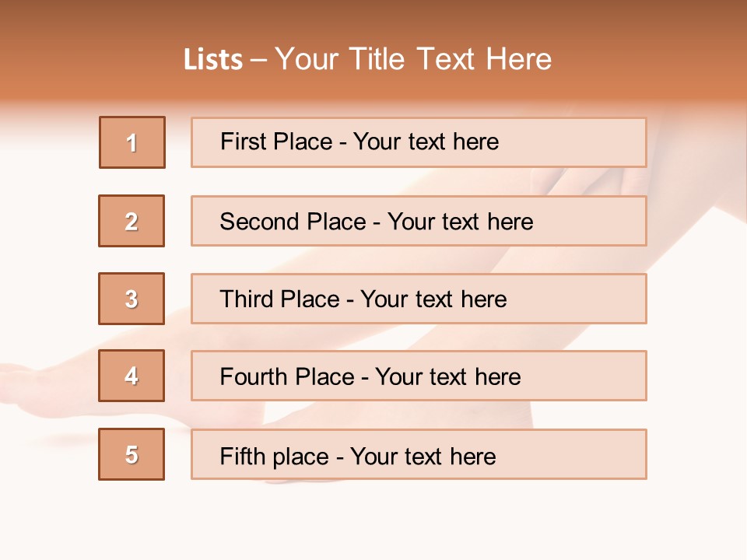This screenshot has width=747, height=560.
Task: Click the word "Third" in list
Action: click(x=247, y=299)
